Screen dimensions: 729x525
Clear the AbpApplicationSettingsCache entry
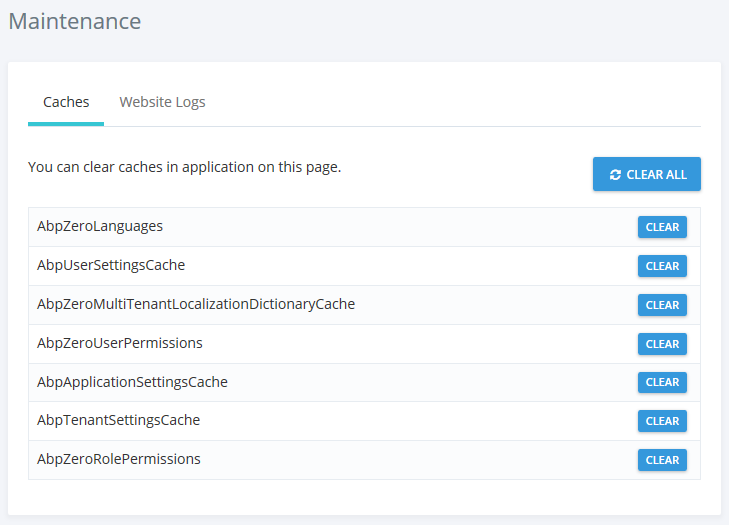(662, 382)
